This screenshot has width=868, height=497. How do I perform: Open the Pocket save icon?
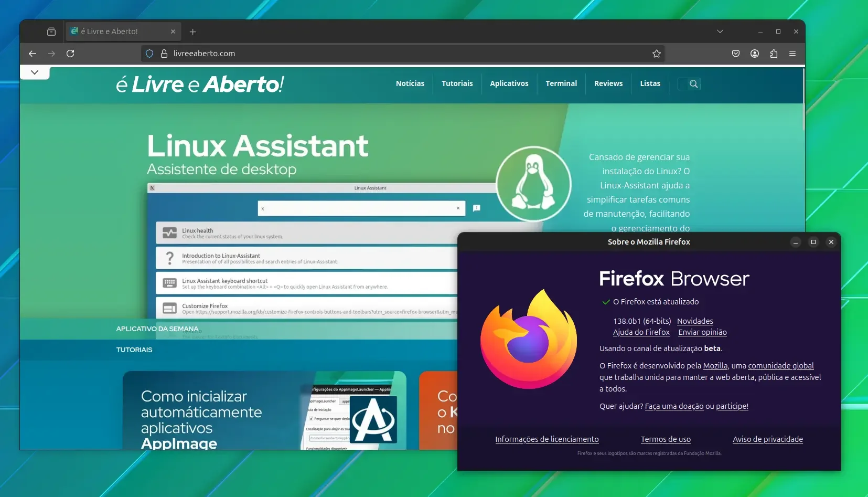pyautogui.click(x=736, y=54)
